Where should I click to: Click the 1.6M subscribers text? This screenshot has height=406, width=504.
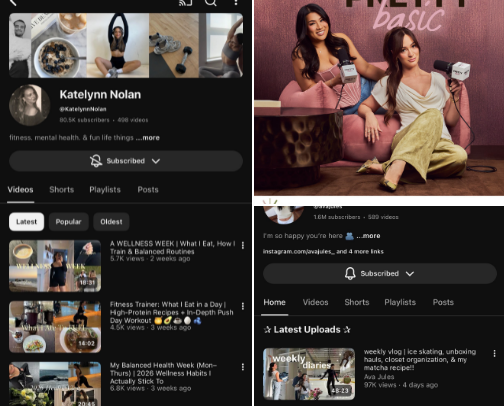(337, 217)
